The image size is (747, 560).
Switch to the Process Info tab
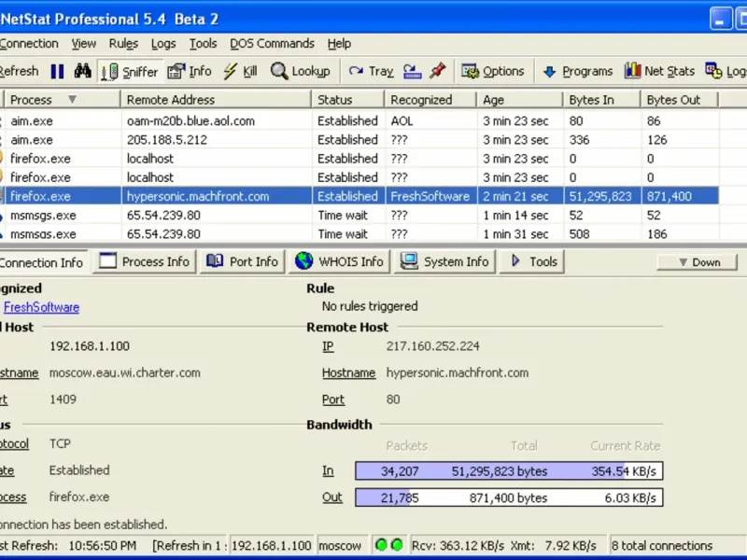[145, 261]
